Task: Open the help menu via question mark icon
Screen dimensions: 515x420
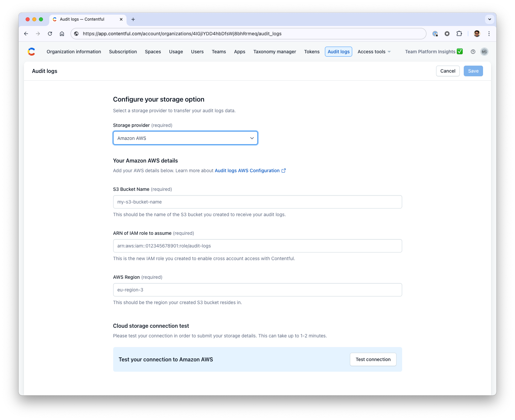Action: coord(473,52)
